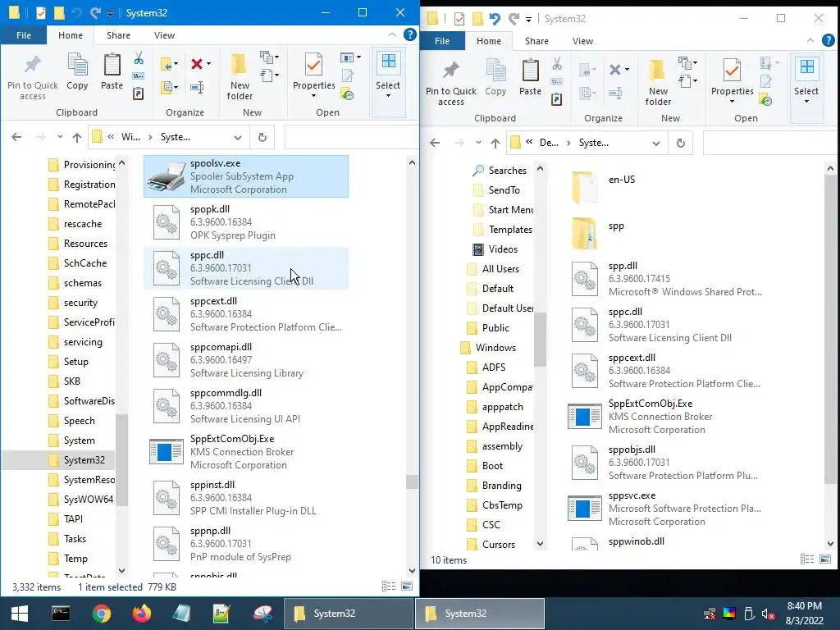Click the Rename icon in left window ribbon
The width and height of the screenshot is (840, 630).
pos(197,87)
